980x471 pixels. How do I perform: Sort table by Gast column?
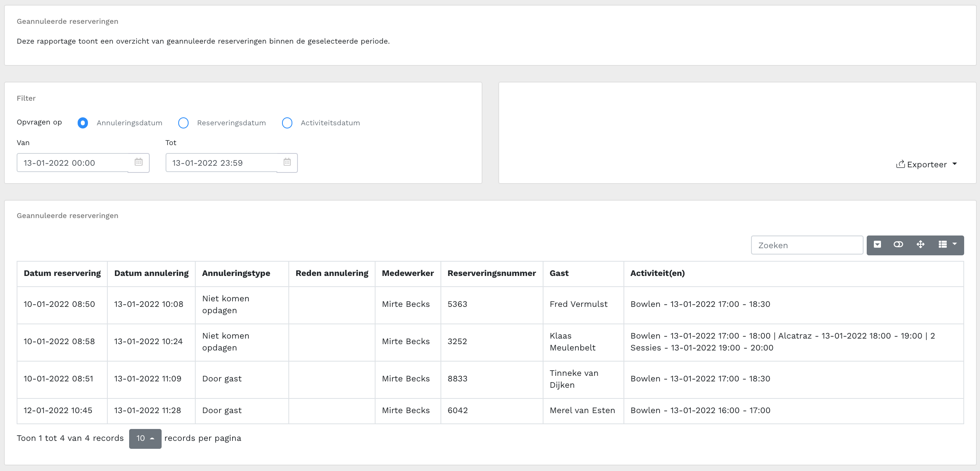(x=559, y=273)
